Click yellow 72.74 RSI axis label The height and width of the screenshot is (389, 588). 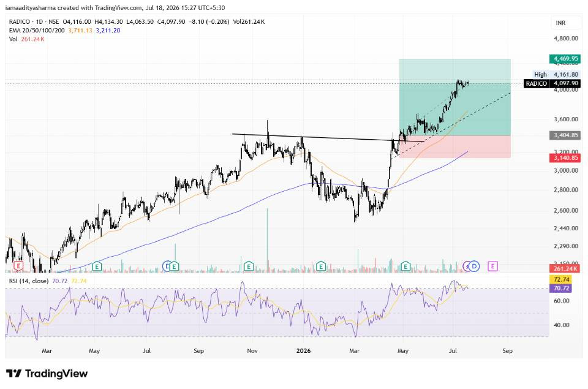[561, 279]
